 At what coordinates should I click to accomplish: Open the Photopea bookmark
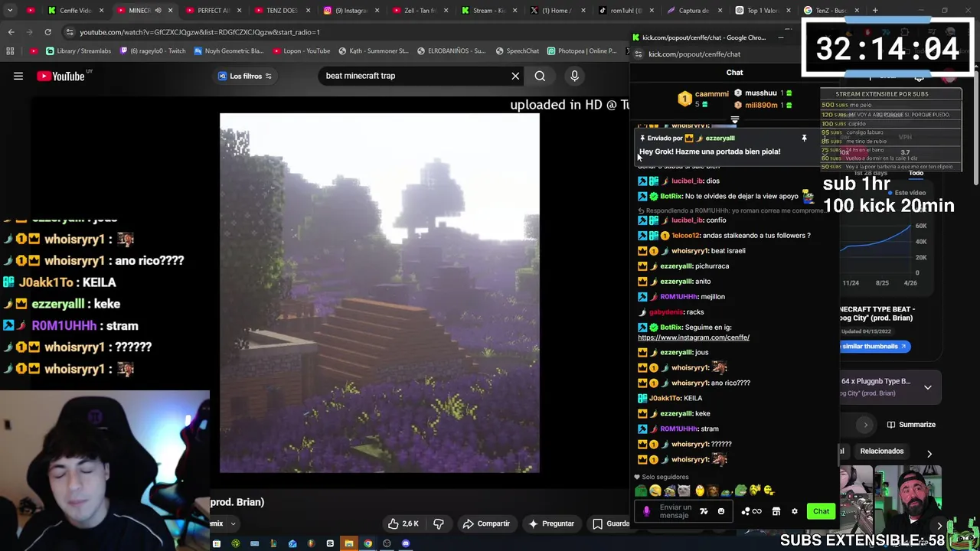(x=582, y=51)
